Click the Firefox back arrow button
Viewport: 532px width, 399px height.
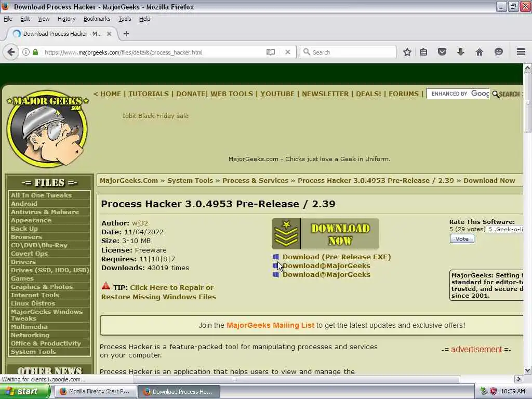tap(11, 52)
